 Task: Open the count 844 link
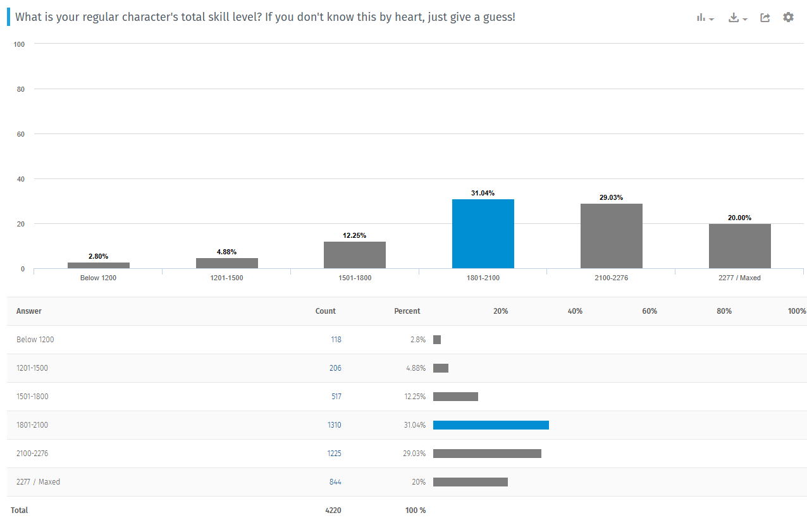pyautogui.click(x=335, y=482)
